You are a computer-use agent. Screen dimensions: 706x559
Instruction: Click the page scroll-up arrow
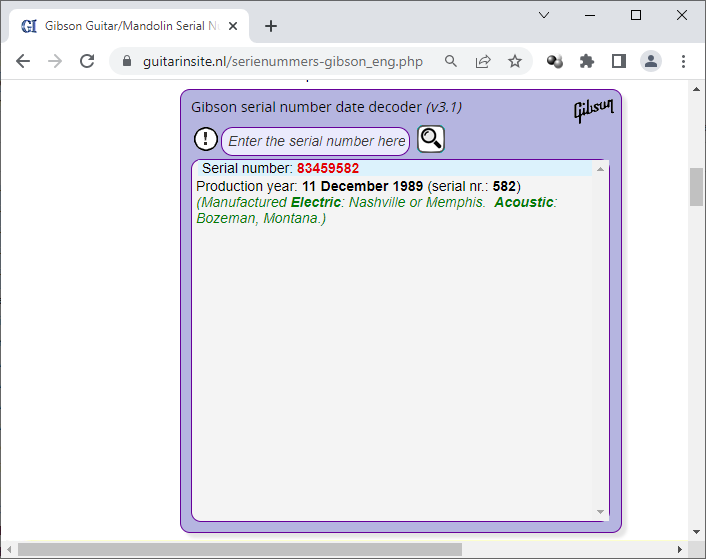tap(697, 89)
